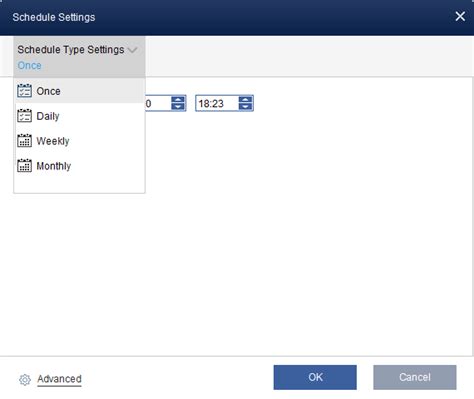Click the Advanced gear icon
Image resolution: width=474 pixels, height=399 pixels.
[x=25, y=379]
